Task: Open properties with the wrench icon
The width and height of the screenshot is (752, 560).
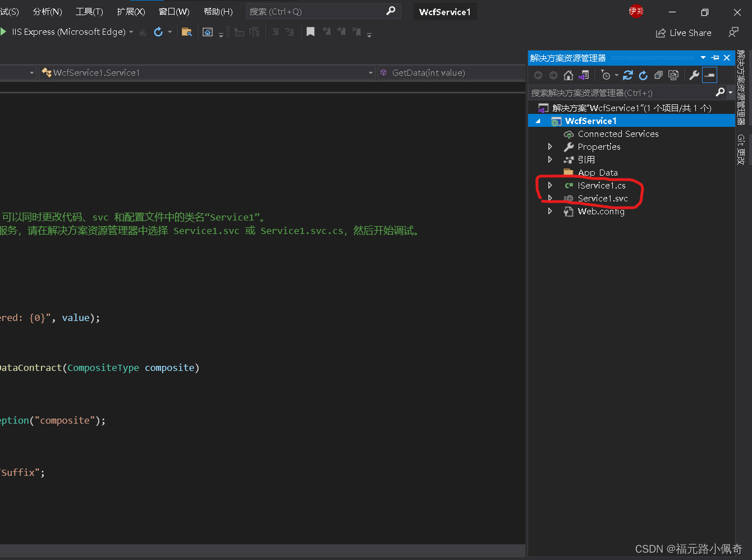Action: [x=694, y=75]
